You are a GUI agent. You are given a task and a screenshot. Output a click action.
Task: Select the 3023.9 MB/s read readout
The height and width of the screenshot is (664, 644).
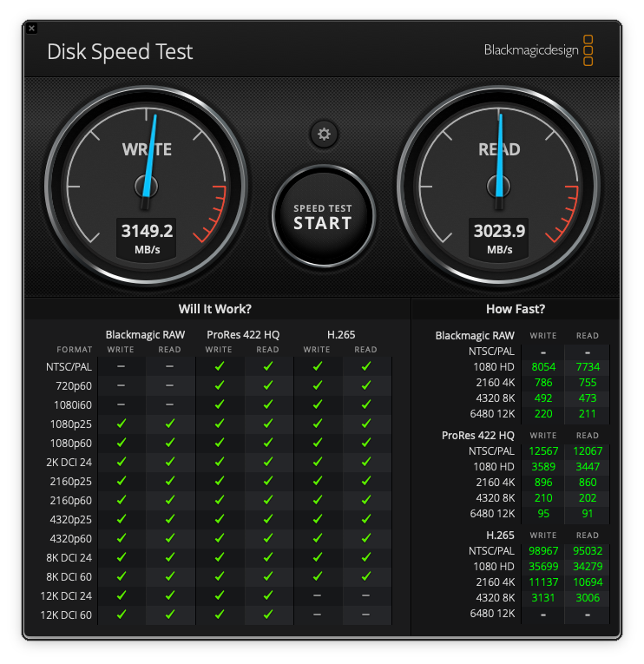(499, 231)
